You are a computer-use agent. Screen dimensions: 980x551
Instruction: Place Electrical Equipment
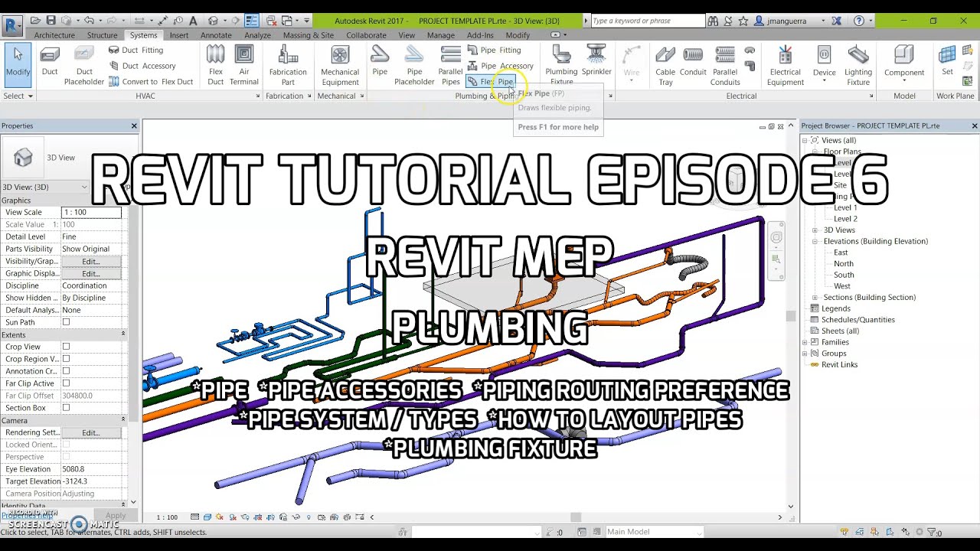pyautogui.click(x=786, y=64)
